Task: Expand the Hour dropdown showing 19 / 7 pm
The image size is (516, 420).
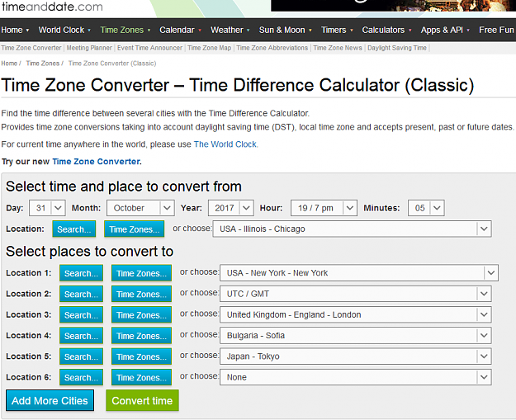Action: click(x=324, y=208)
